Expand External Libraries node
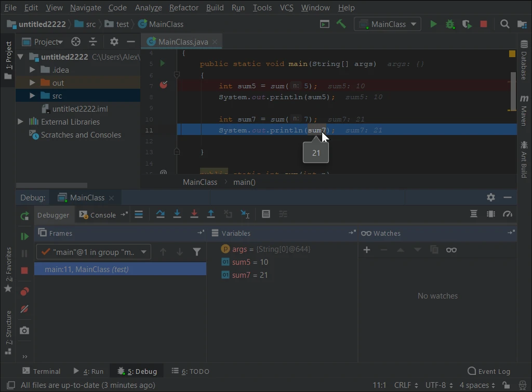This screenshot has height=392, width=532. tap(20, 121)
